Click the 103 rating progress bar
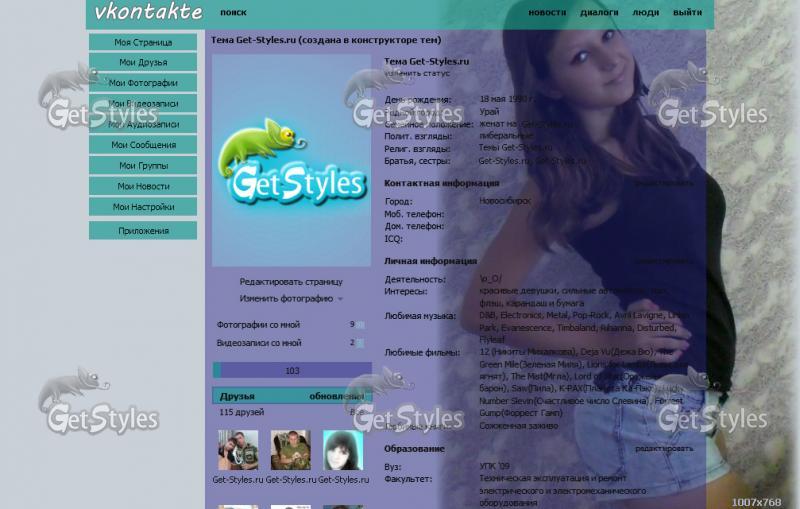The image size is (800, 509). (292, 370)
